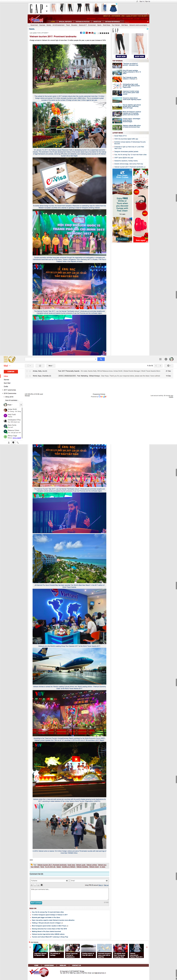Click the In Focus carousel left arrow
177x980 pixels.
(x=30, y=947)
